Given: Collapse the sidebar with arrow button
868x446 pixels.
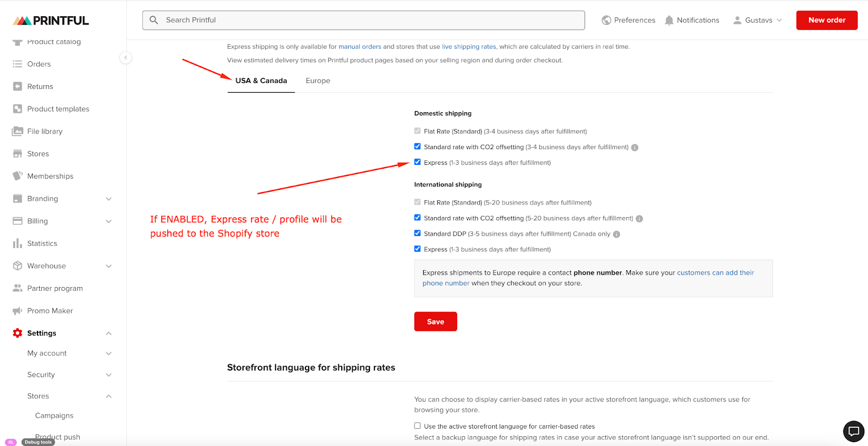Looking at the screenshot, I should [x=126, y=58].
